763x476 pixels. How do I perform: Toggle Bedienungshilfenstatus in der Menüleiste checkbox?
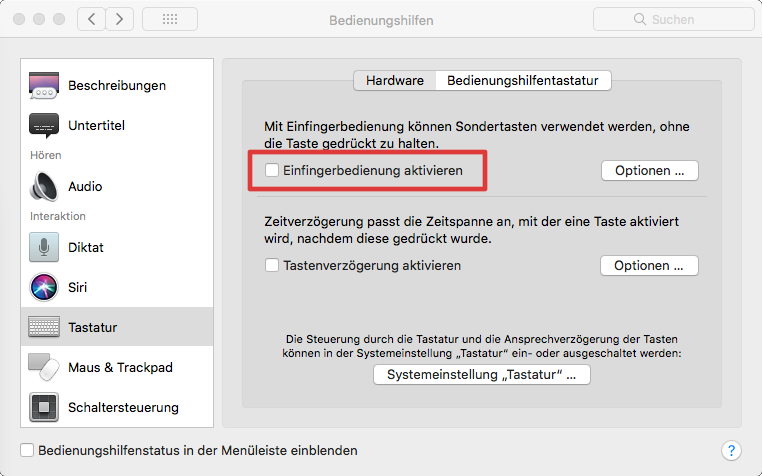(x=27, y=450)
